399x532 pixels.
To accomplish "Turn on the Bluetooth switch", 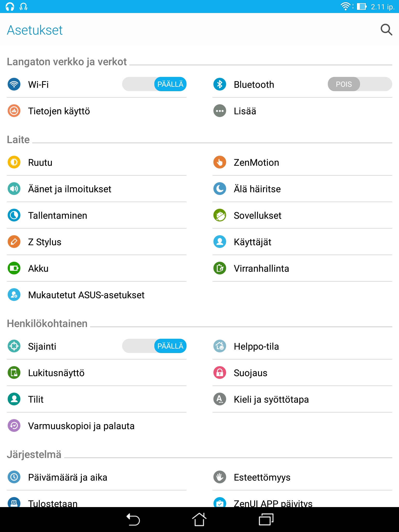I will (x=360, y=84).
